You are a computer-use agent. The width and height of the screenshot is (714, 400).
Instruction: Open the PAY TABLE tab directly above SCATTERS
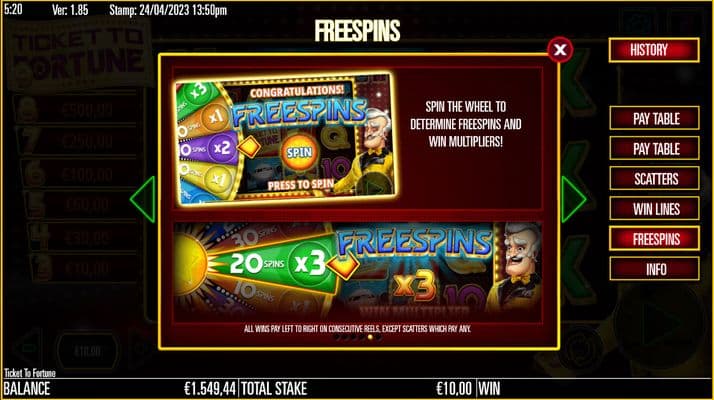[x=654, y=148]
